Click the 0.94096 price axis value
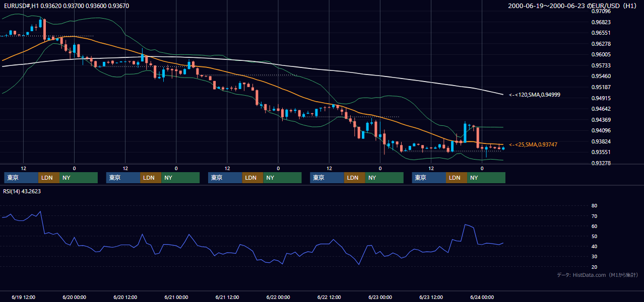Screen dimensions: 644x302 click(x=601, y=130)
